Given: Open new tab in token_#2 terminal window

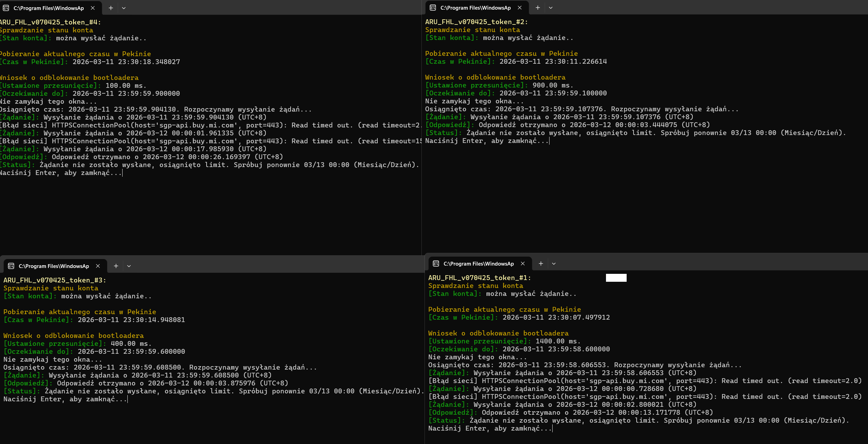Looking at the screenshot, I should tap(537, 8).
